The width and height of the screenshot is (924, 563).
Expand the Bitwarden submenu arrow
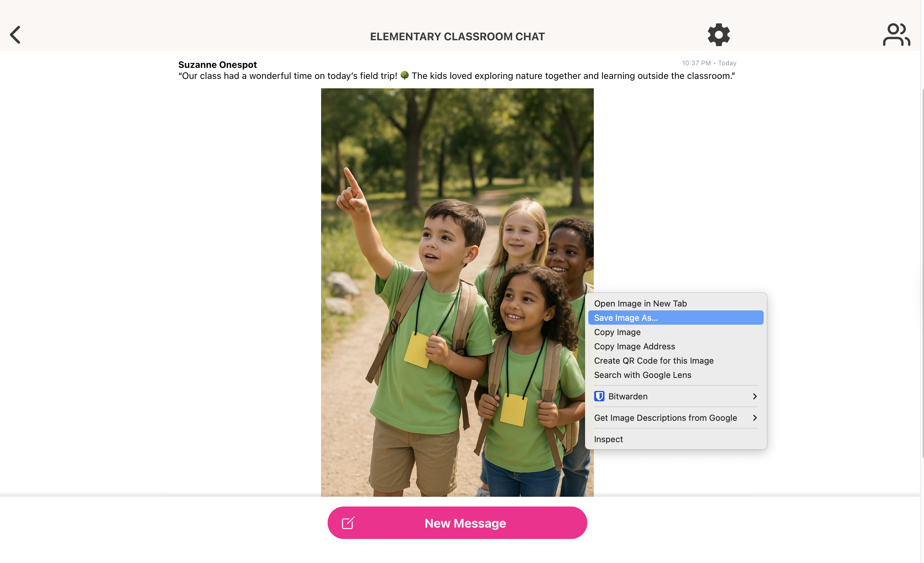click(755, 396)
